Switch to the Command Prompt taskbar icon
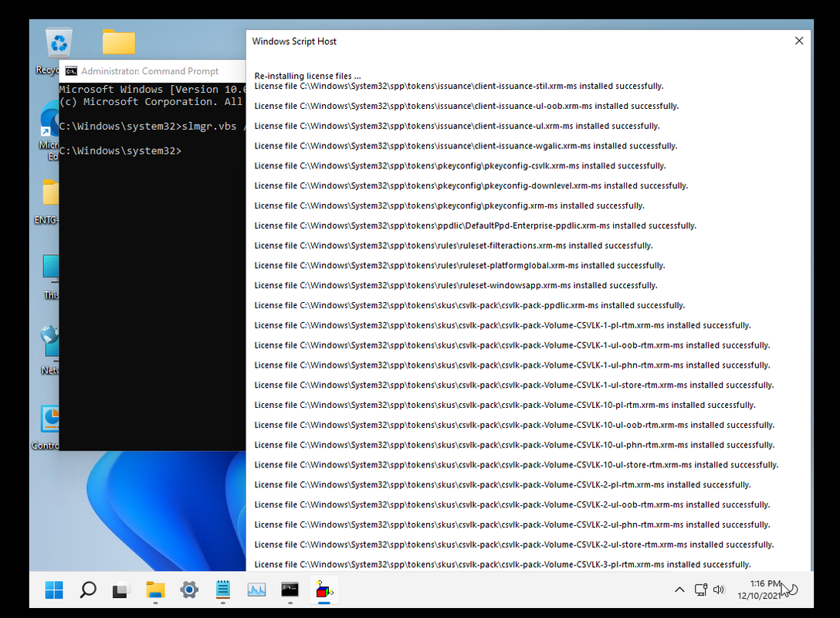Viewport: 840px width, 618px height. pos(290,590)
